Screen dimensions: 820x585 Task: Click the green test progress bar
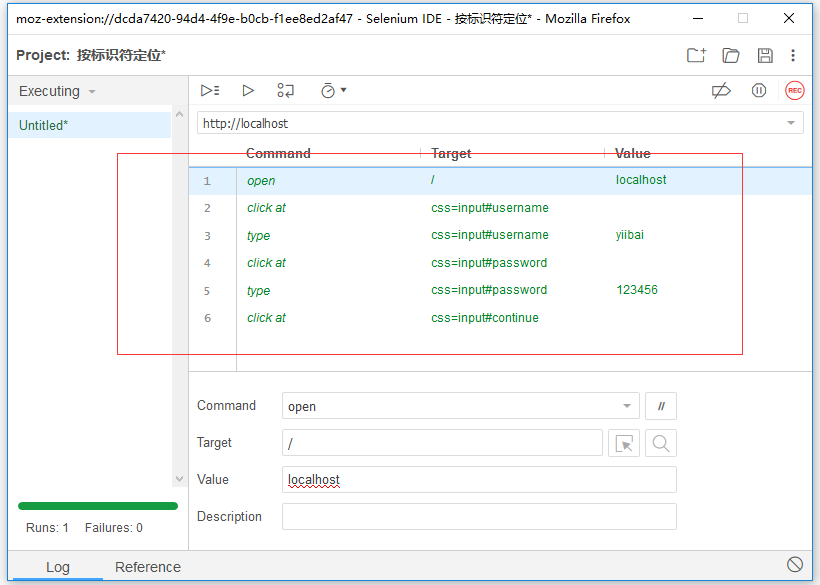(x=98, y=506)
